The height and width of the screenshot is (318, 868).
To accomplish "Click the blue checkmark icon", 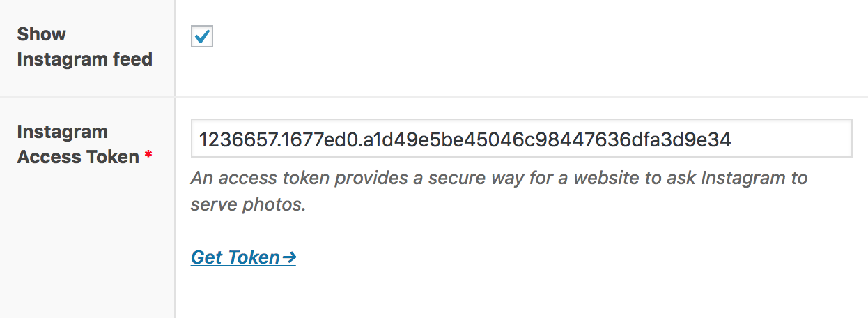I will (x=202, y=36).
